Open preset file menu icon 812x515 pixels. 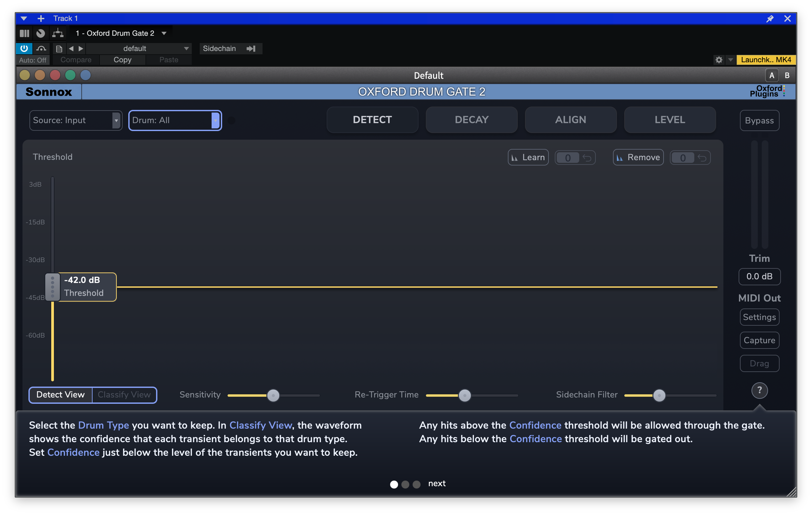(x=59, y=49)
